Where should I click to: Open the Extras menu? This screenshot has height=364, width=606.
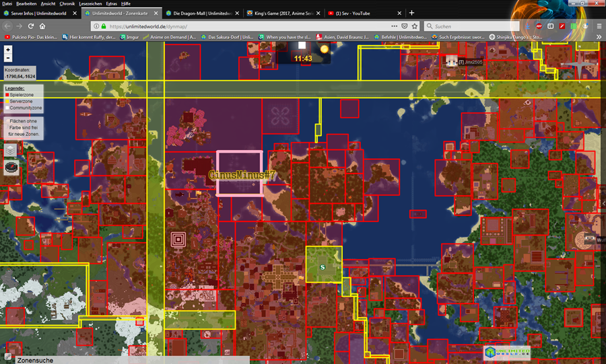[x=111, y=3]
